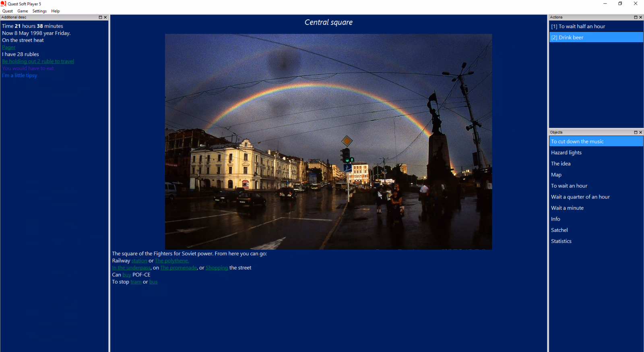The height and width of the screenshot is (352, 644).
Task: Float the Objects panel
Action: [636, 132]
